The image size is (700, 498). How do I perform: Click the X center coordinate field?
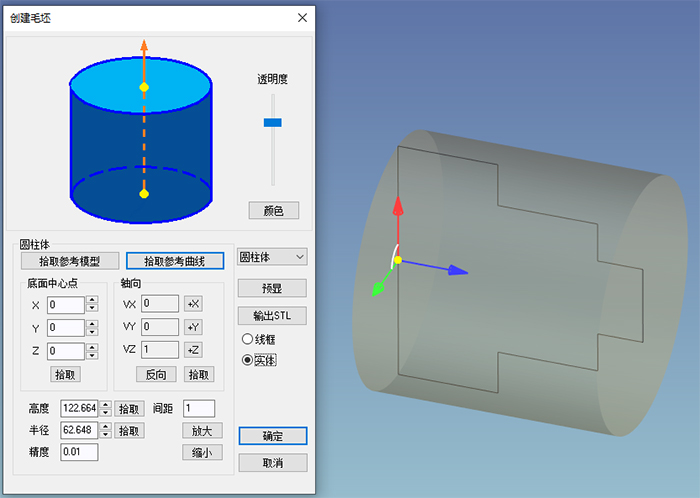66,305
